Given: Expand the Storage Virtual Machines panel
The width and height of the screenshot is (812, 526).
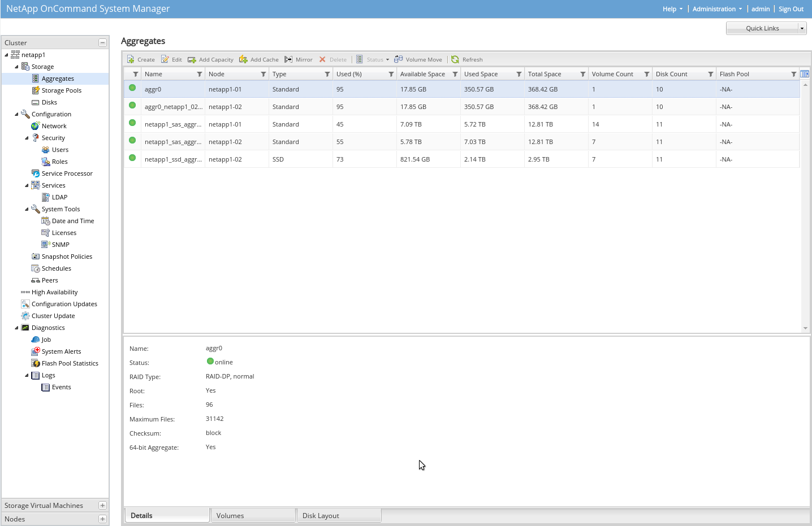Looking at the screenshot, I should click(x=102, y=506).
